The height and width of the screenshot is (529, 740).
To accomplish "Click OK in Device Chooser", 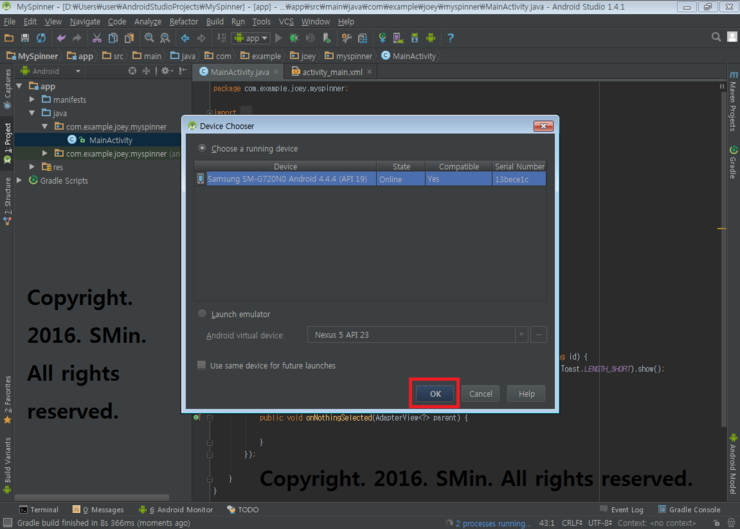I will pyautogui.click(x=435, y=394).
